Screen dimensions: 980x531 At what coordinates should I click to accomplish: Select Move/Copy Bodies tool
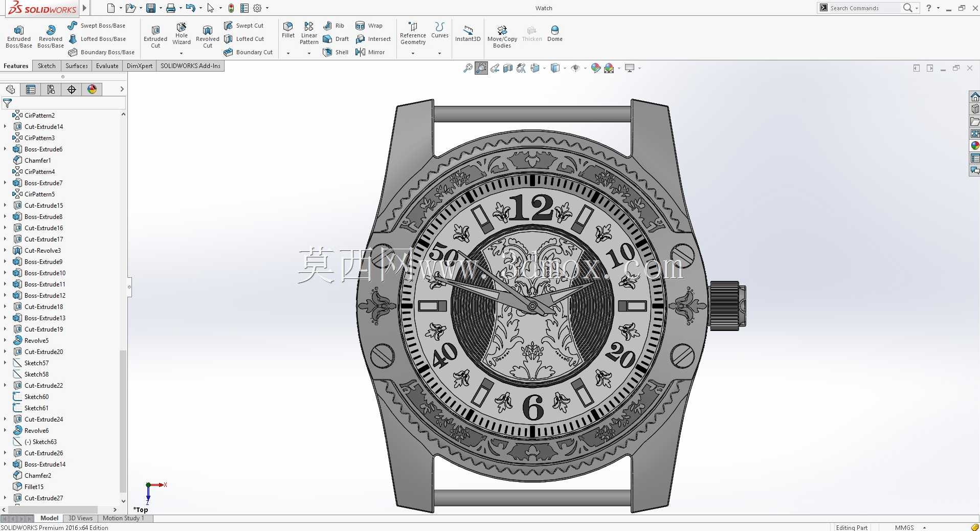502,37
